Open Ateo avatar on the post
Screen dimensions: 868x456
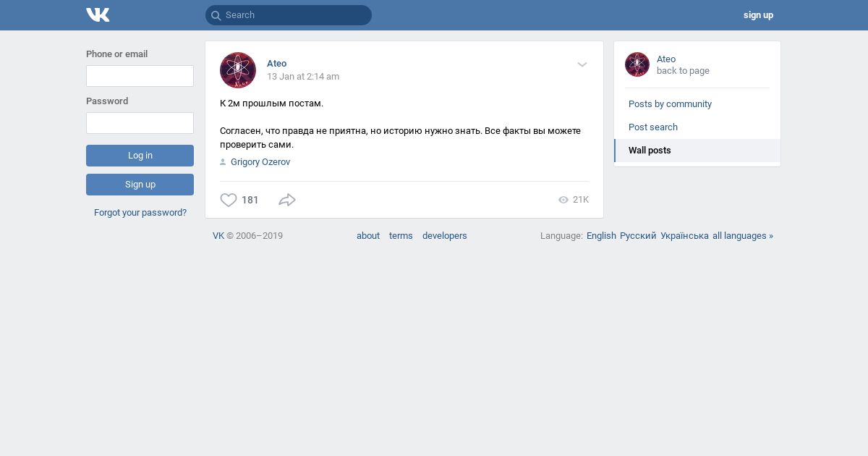[x=238, y=70]
